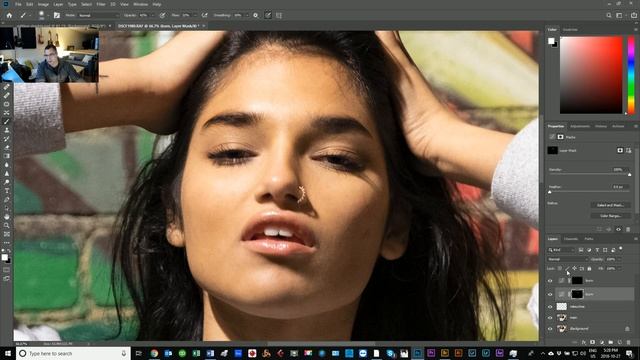Open the Image menu

click(43, 4)
